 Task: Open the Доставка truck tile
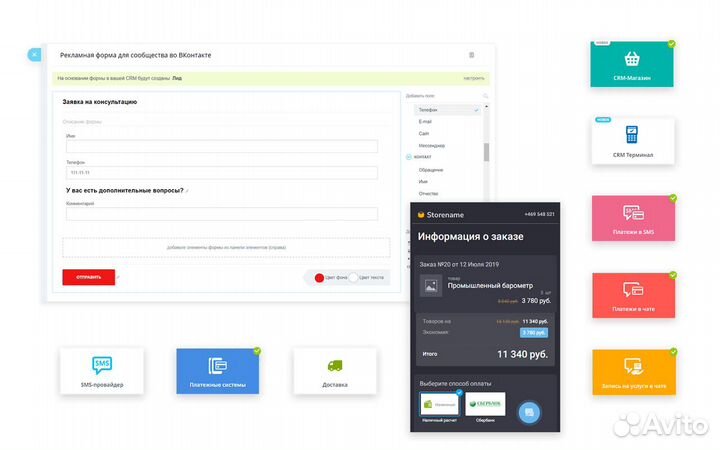pos(335,370)
